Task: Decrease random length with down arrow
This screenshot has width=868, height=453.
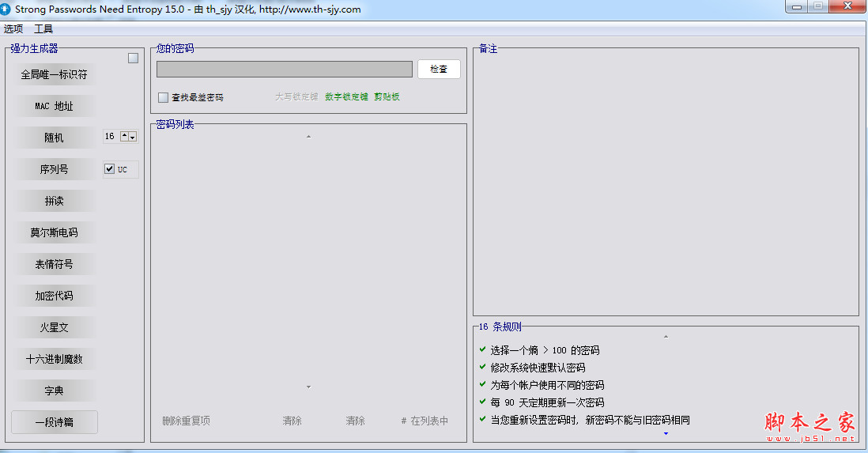Action: coord(132,136)
